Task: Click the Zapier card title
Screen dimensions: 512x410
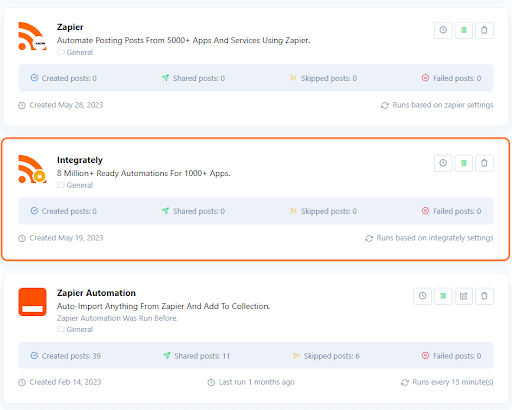Action: pos(70,27)
